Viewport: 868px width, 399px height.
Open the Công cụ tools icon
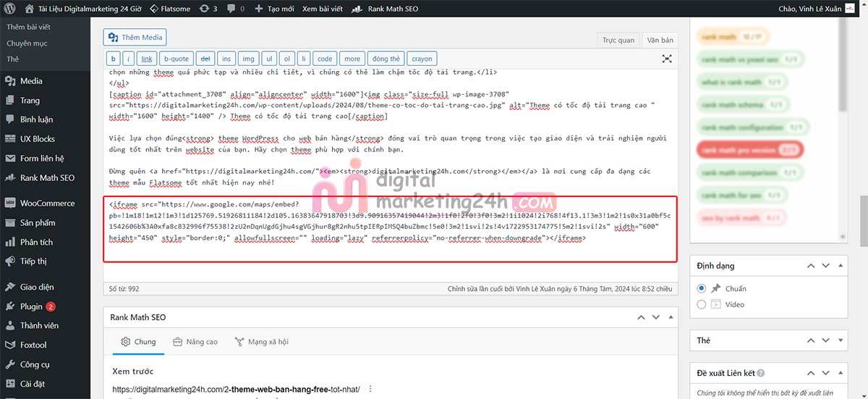[10, 364]
